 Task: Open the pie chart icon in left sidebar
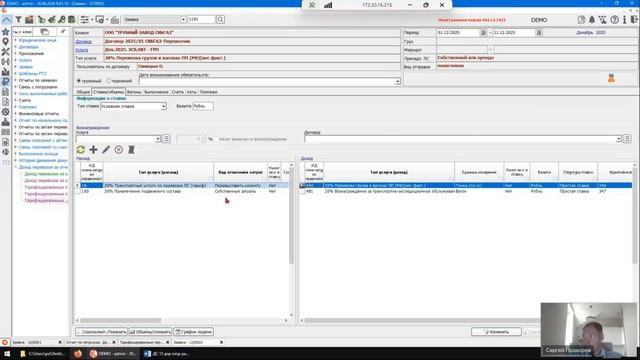point(5,152)
